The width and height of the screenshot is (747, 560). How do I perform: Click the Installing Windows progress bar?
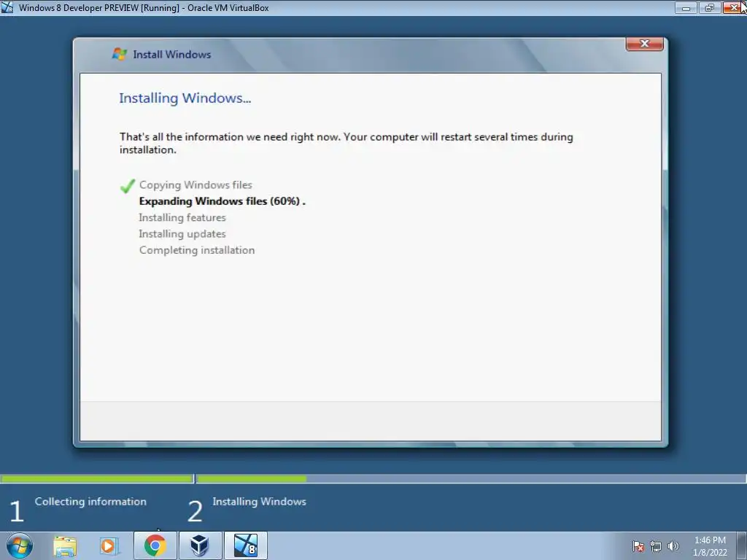471,478
